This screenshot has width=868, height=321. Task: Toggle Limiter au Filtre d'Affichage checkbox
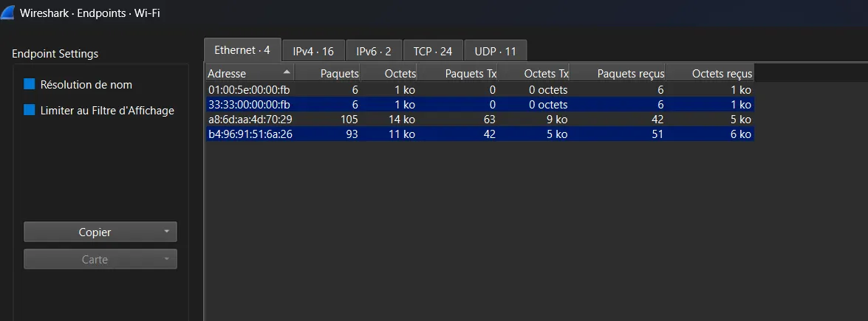coord(30,110)
